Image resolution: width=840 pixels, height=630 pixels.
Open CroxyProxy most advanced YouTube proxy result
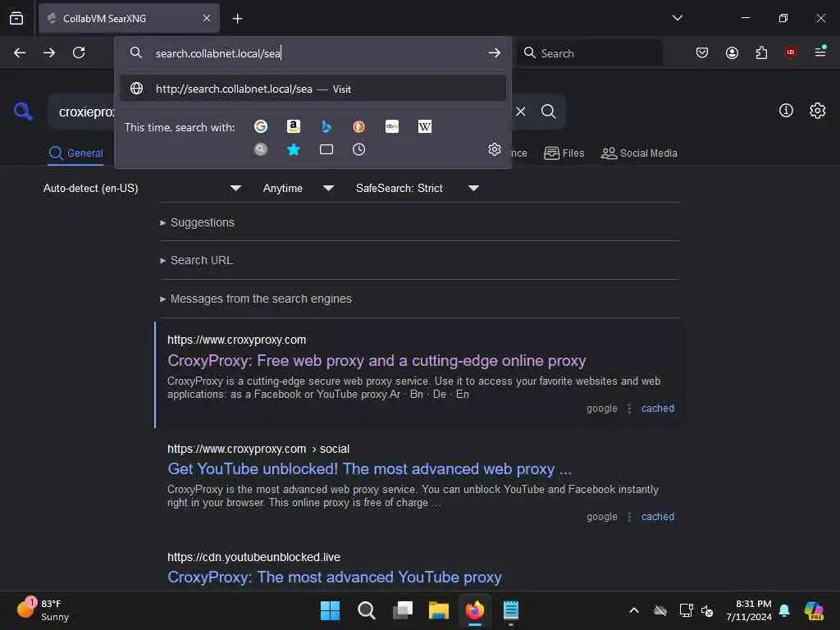coord(335,577)
